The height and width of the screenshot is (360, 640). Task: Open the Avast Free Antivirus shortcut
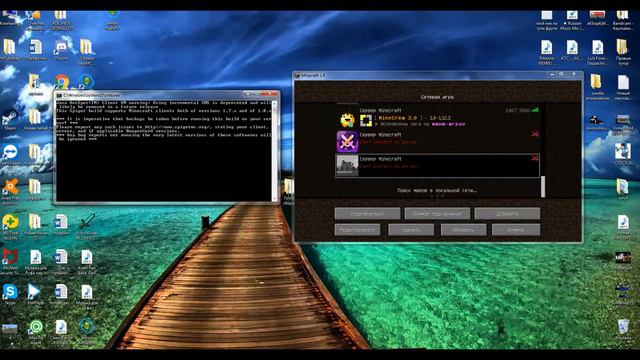click(x=10, y=190)
